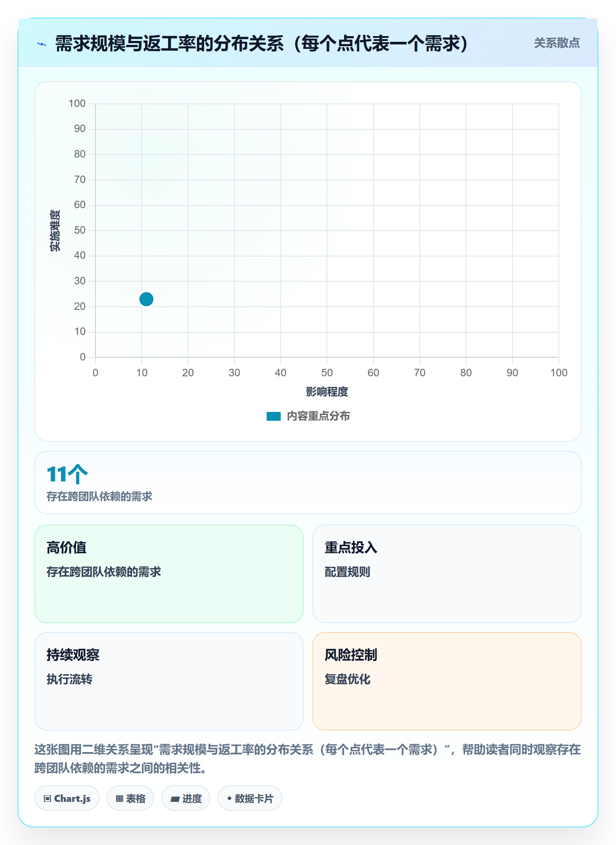Click the square icon in Chart.js chip
616x845 pixels.
(x=48, y=799)
